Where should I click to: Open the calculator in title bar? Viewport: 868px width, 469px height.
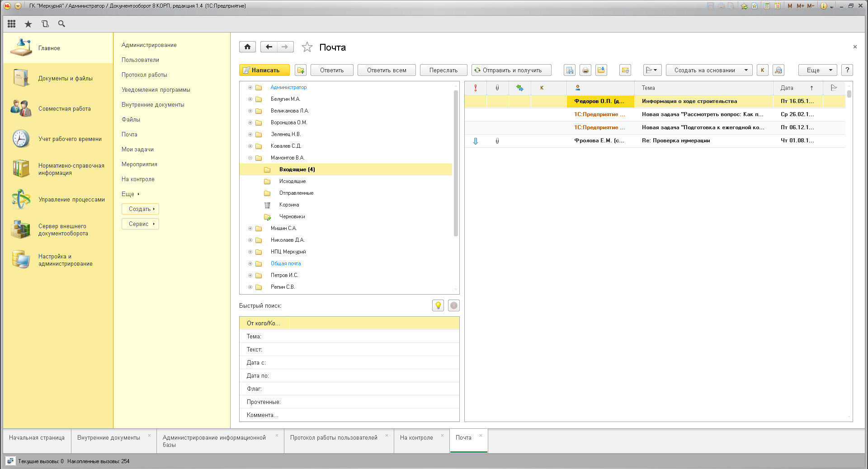point(767,6)
